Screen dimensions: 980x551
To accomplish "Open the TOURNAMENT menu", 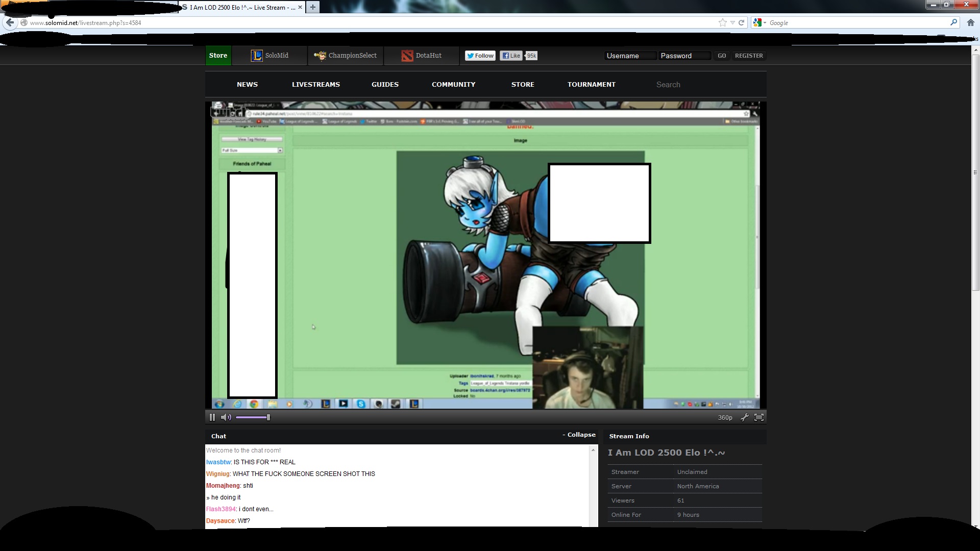I will pyautogui.click(x=592, y=85).
